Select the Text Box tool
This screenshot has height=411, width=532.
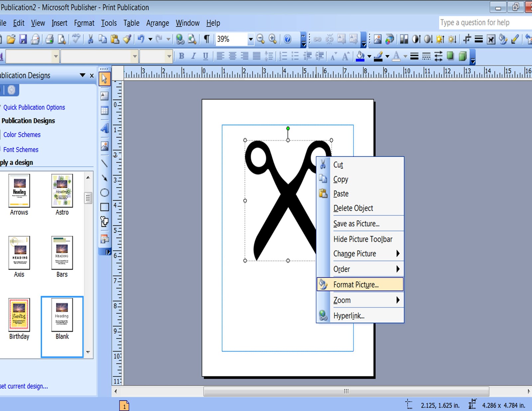(x=104, y=96)
